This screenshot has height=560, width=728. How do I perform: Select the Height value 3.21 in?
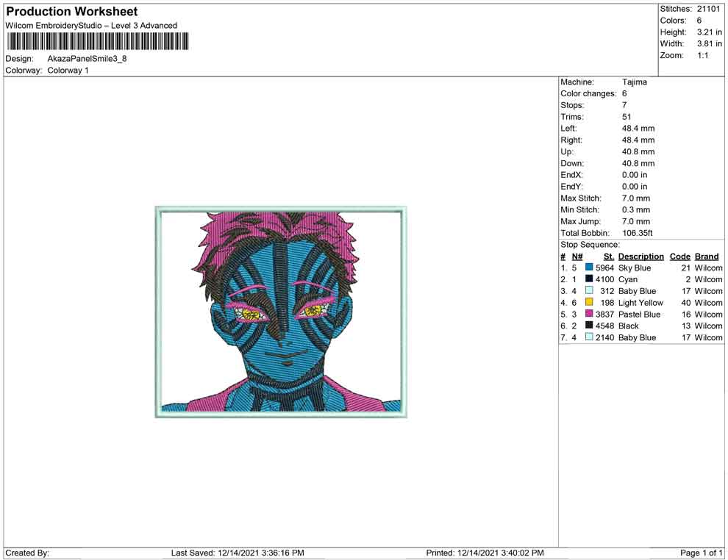(709, 32)
